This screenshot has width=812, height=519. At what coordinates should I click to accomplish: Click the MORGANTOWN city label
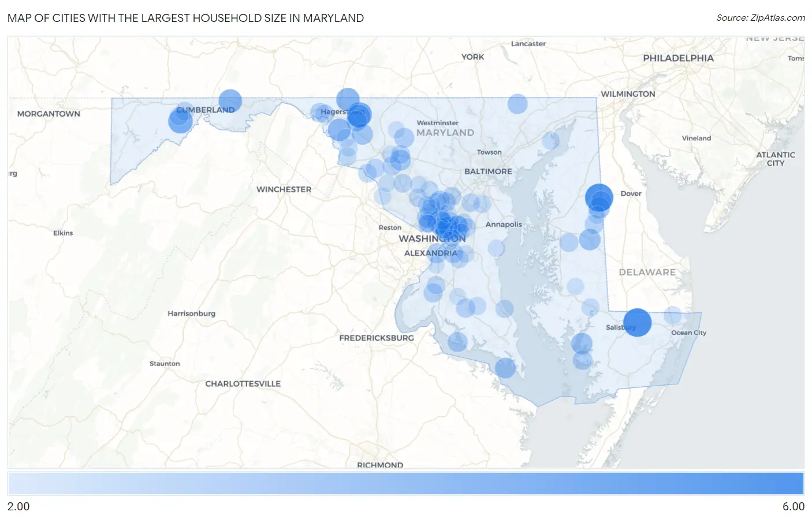coord(49,114)
